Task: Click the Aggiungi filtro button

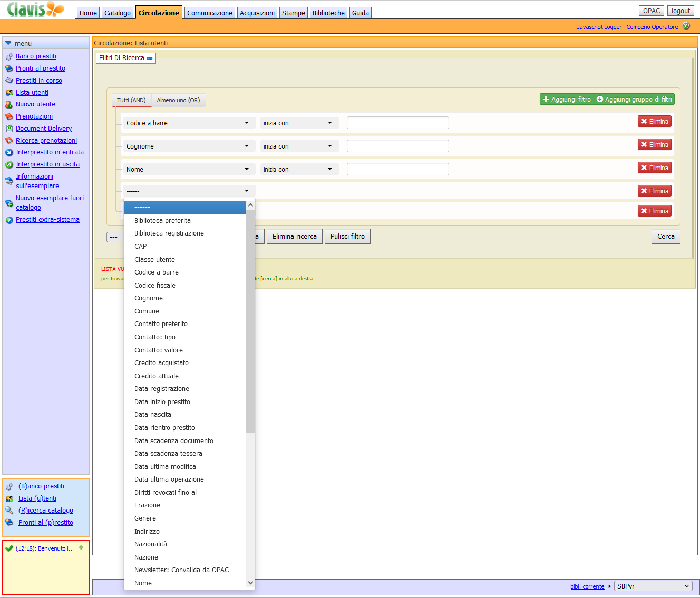Action: [x=567, y=100]
